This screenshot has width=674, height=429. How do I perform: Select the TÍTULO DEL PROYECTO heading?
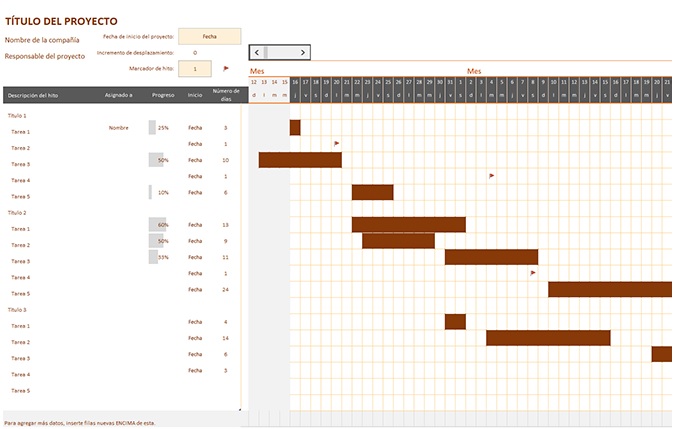coord(61,21)
